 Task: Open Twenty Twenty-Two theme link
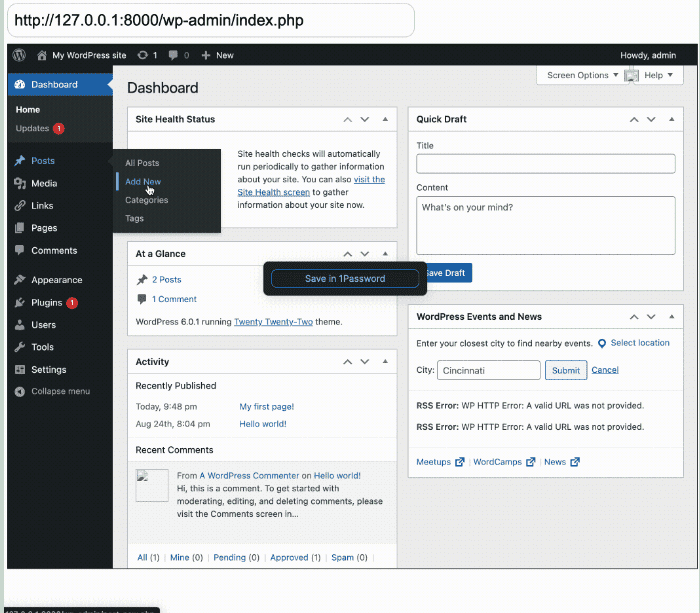273,322
